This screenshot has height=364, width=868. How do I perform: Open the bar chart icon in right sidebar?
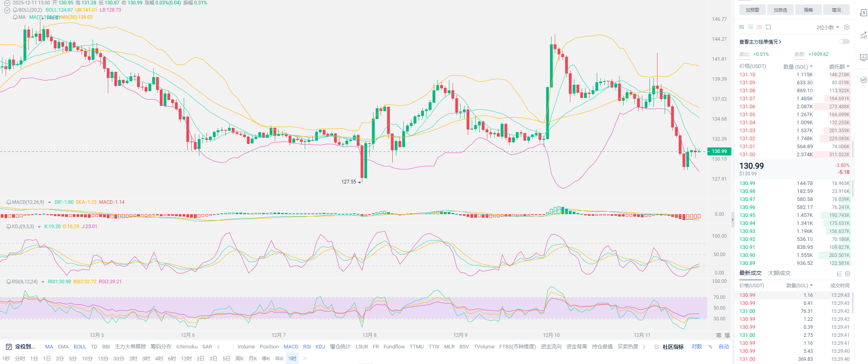tap(863, 58)
